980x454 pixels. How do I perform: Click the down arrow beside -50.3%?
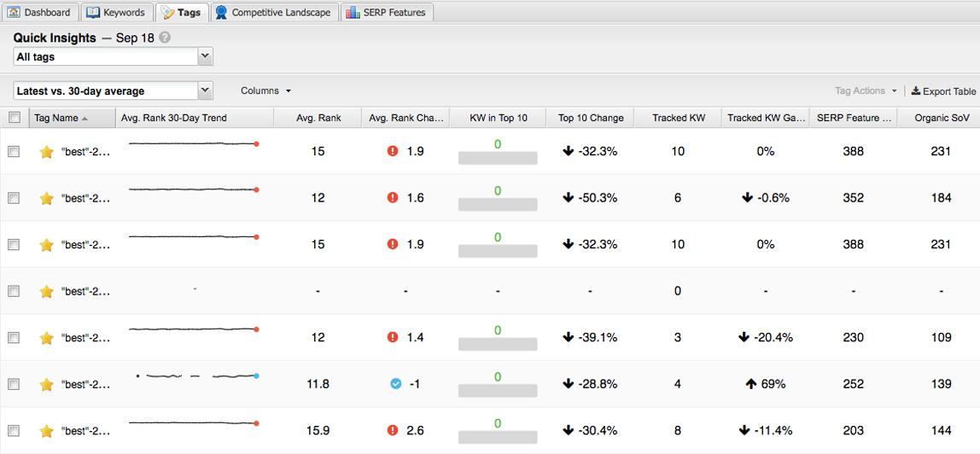tap(569, 198)
